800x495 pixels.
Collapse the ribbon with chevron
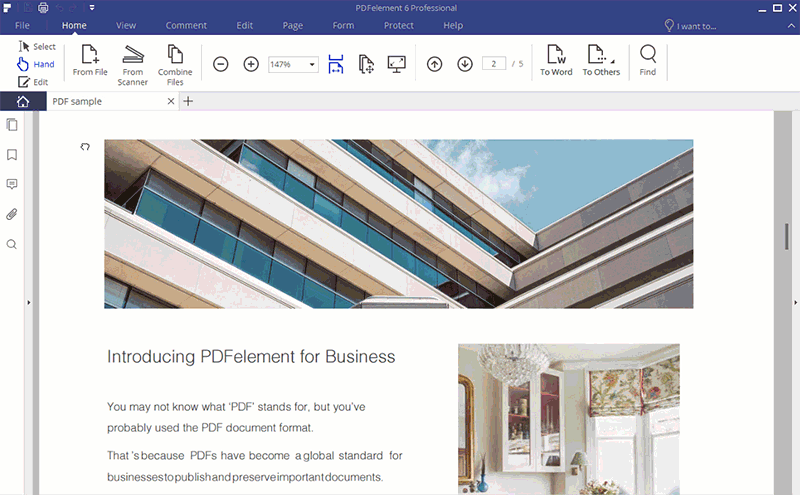[x=791, y=26]
